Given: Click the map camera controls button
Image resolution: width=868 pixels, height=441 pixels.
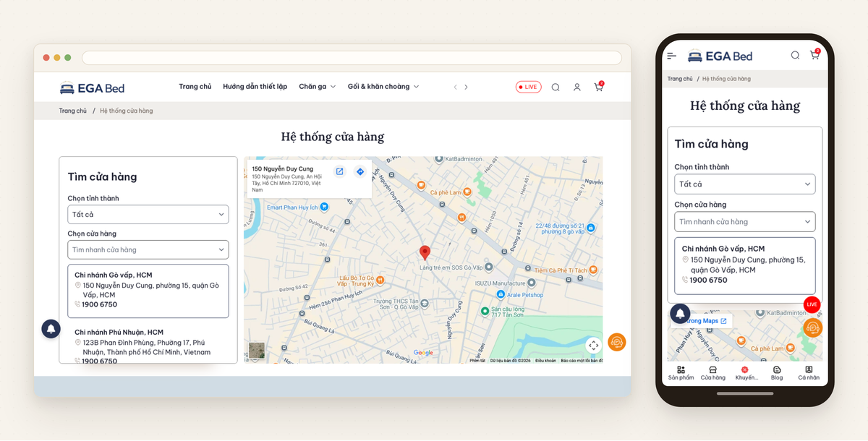Looking at the screenshot, I should pyautogui.click(x=593, y=346).
